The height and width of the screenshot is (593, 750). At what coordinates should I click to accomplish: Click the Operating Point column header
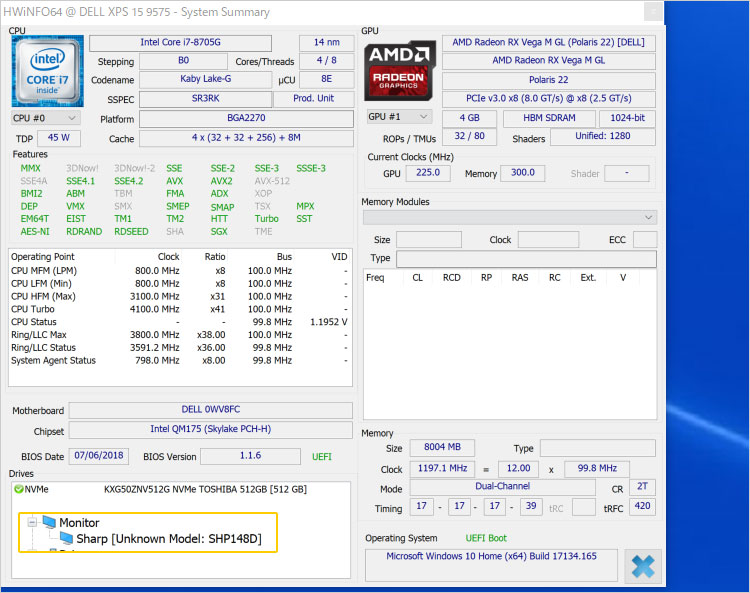click(x=43, y=257)
